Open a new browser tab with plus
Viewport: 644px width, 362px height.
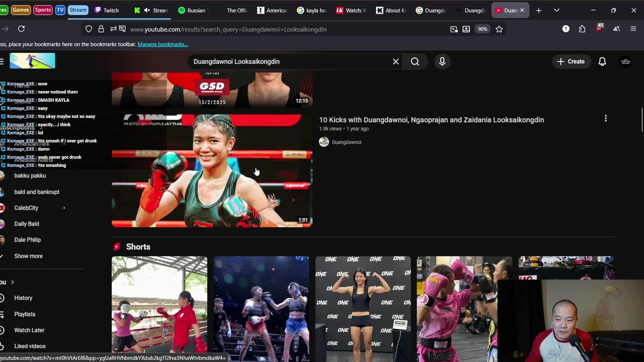[x=539, y=10]
